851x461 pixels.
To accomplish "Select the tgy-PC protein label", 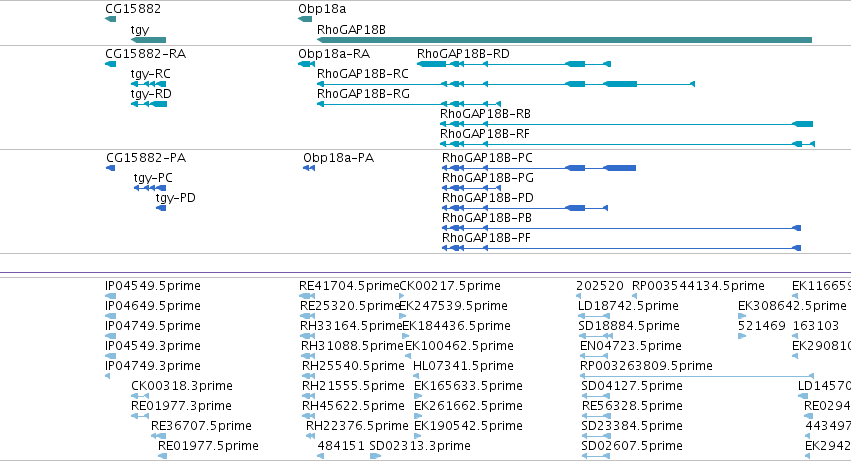I will [153, 178].
